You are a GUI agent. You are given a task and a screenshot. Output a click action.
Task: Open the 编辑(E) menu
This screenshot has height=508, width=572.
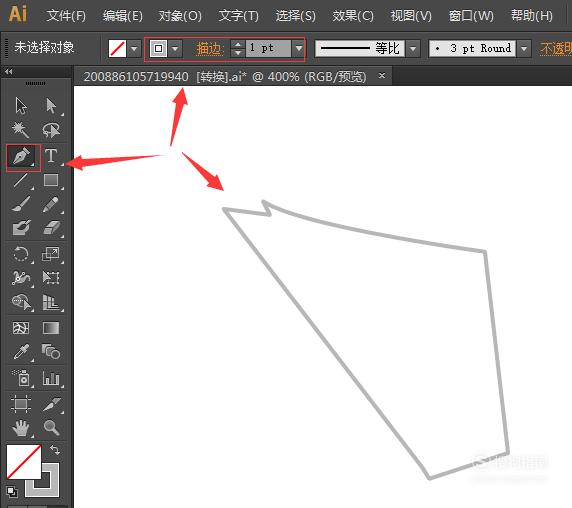pos(123,16)
